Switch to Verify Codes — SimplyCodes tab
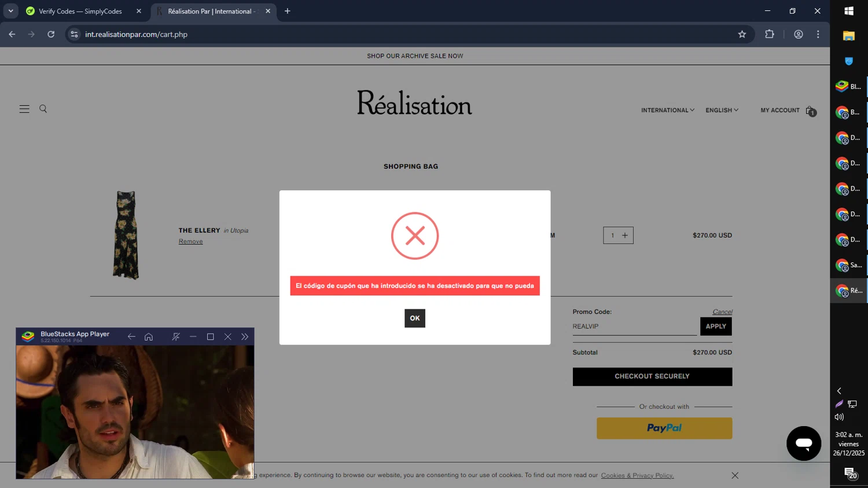 81,11
